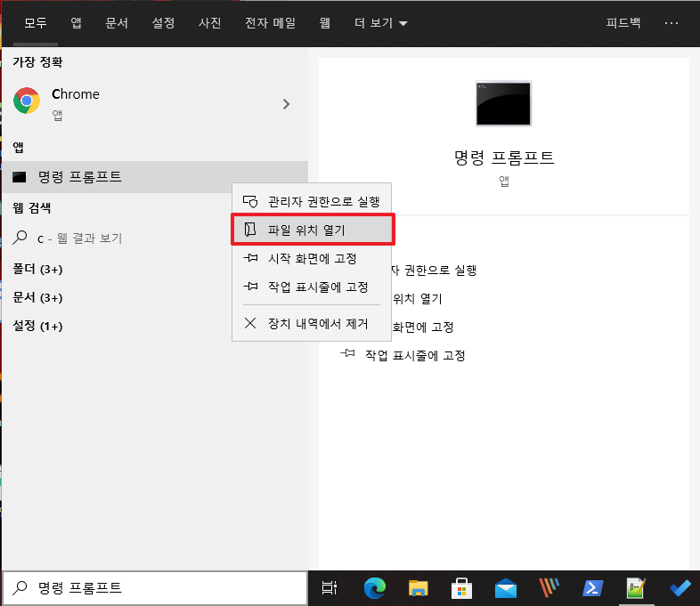This screenshot has width=700, height=606.
Task: Open the 더 보기 dropdown
Action: click(381, 23)
